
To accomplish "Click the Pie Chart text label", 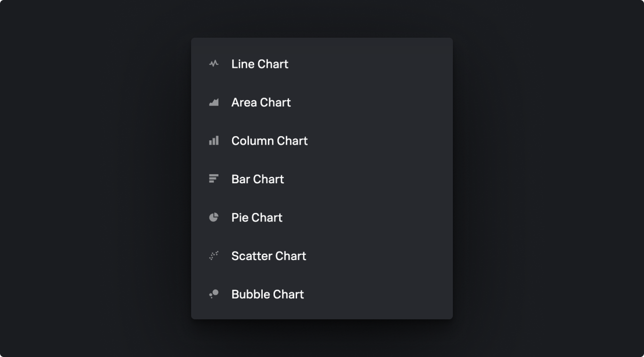I will [257, 217].
